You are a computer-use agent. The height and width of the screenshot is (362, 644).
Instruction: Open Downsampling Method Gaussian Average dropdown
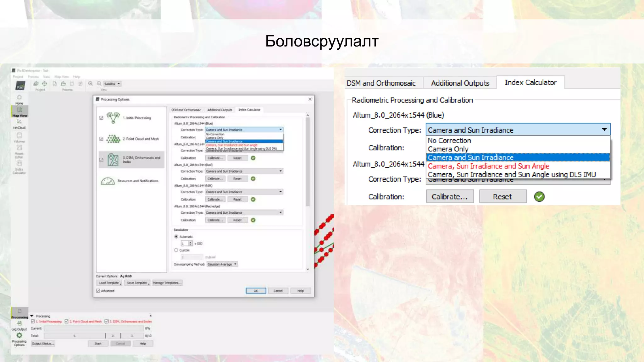[222, 264]
